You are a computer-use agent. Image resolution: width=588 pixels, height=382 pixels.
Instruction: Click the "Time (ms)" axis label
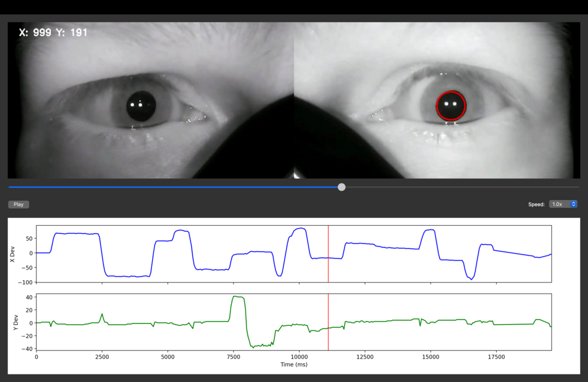click(294, 364)
